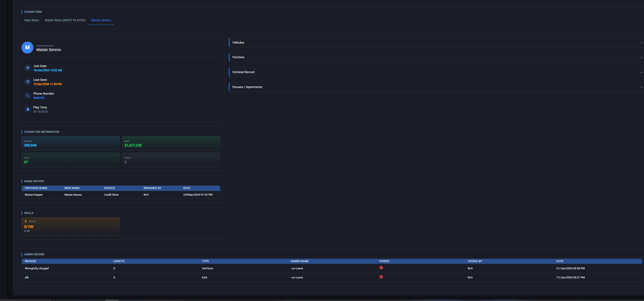Click the Money $1,627,258 card
This screenshot has width=644, height=301.
171,143
